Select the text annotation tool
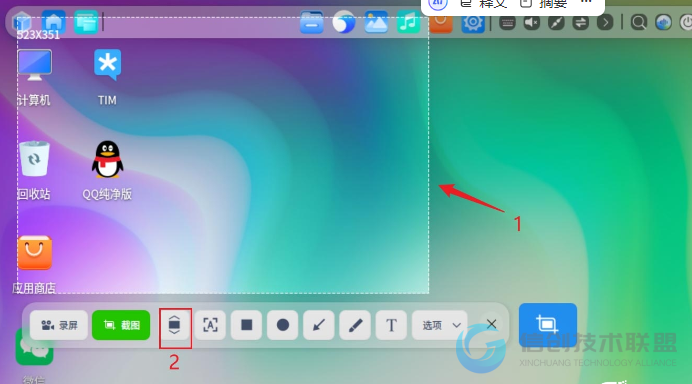Screen dimensions: 692x384 pos(391,325)
